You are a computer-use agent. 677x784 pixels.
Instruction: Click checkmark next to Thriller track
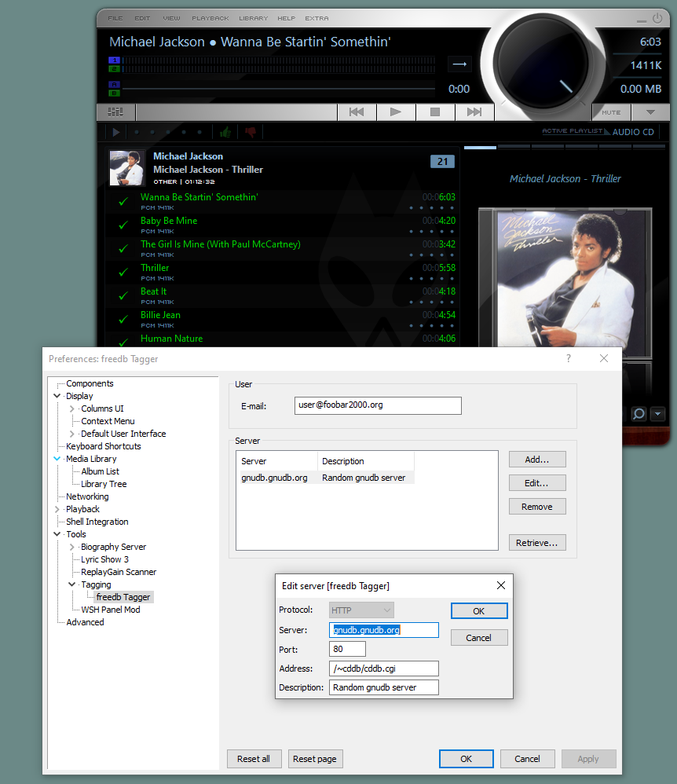click(x=123, y=272)
